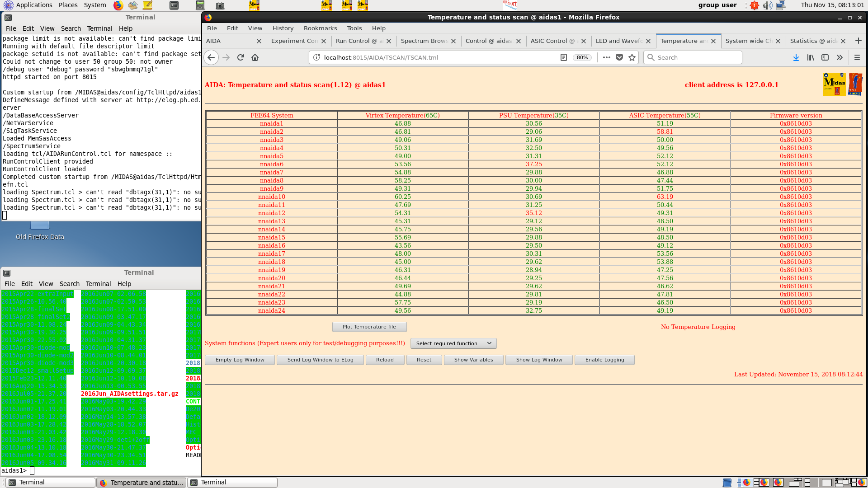The height and width of the screenshot is (488, 868).
Task: Click the browser home icon
Action: point(255,57)
